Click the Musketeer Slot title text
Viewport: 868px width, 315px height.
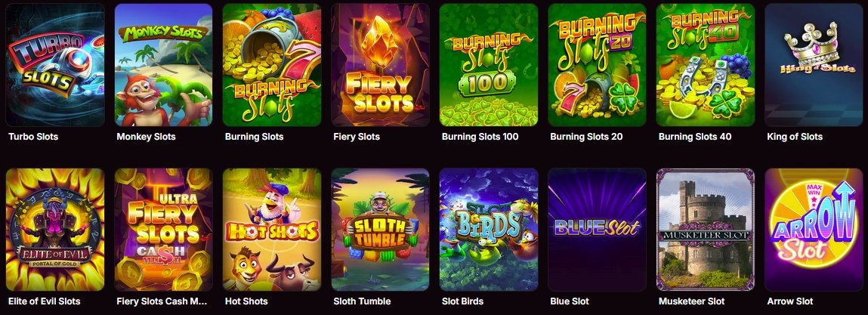coord(691,301)
